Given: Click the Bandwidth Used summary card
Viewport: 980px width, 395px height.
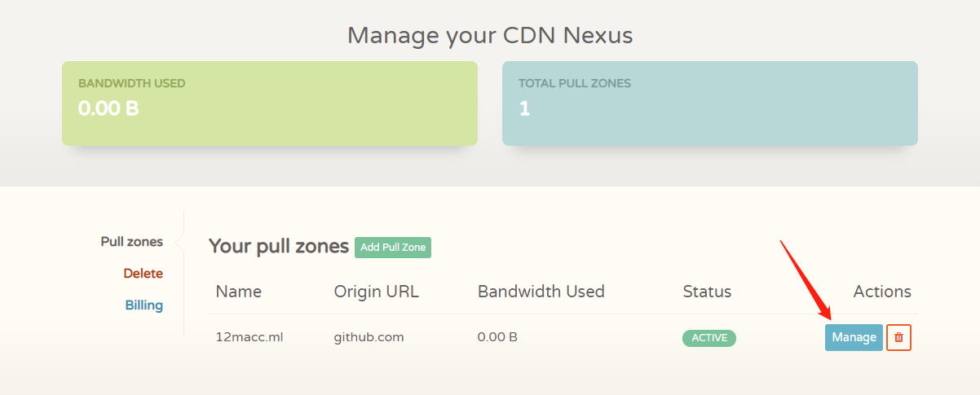Looking at the screenshot, I should click(x=269, y=103).
